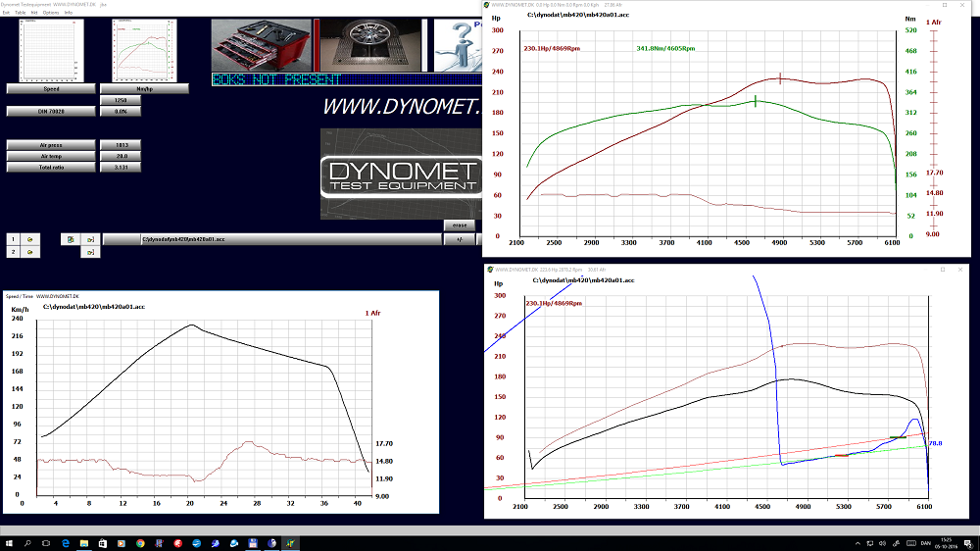Click the red tool chest banner image
Screen dimensions: 980x551
point(262,45)
